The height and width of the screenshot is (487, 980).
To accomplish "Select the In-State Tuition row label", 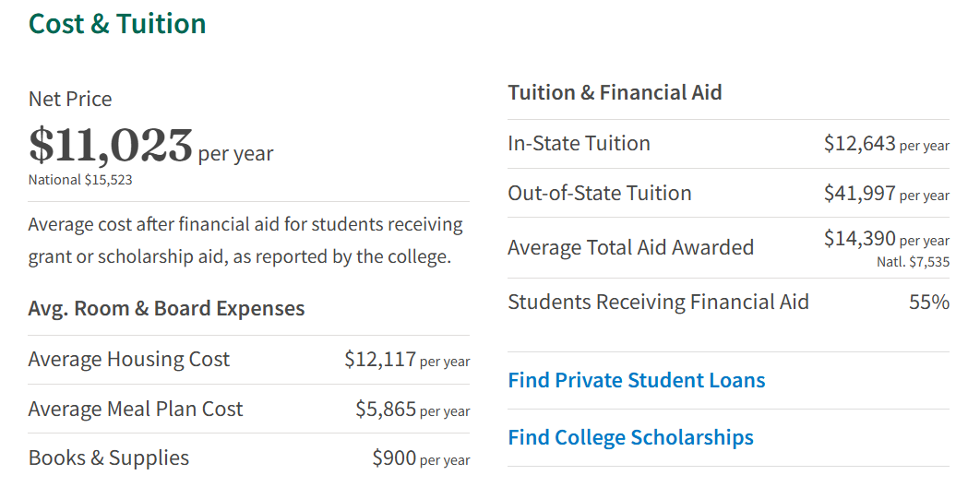I will pos(579,143).
